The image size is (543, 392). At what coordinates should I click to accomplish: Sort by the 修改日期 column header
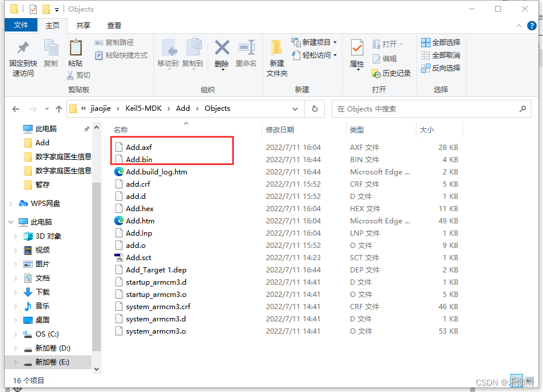point(280,130)
